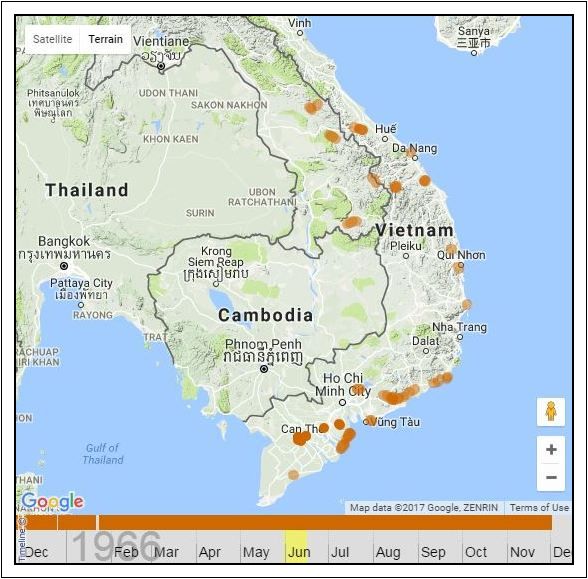The width and height of the screenshot is (588, 579).
Task: Select the orange marker near Can Tho
Action: coord(301,438)
